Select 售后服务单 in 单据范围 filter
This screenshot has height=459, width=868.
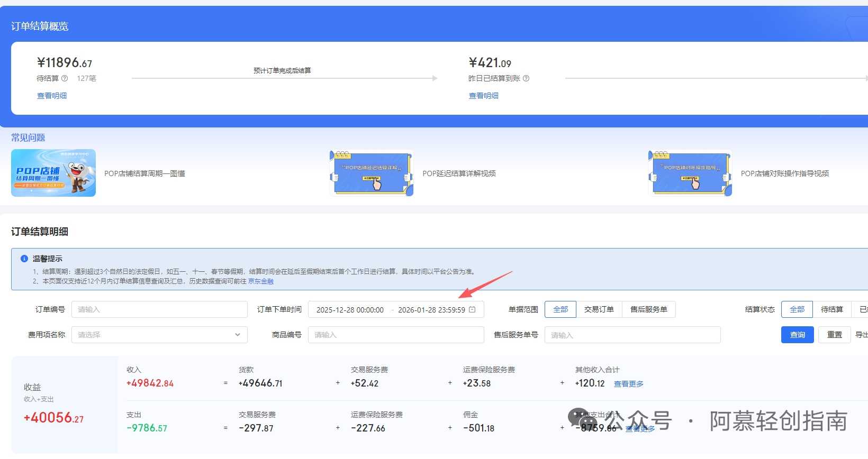(648, 309)
